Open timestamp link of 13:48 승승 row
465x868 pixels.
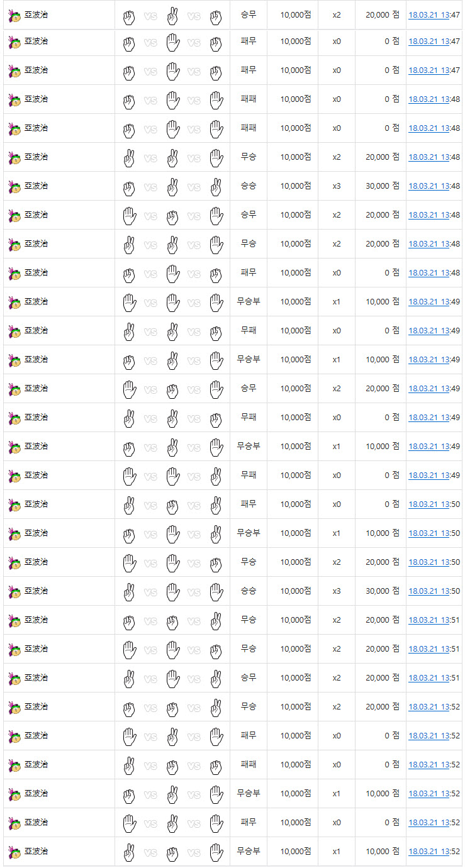coord(434,186)
